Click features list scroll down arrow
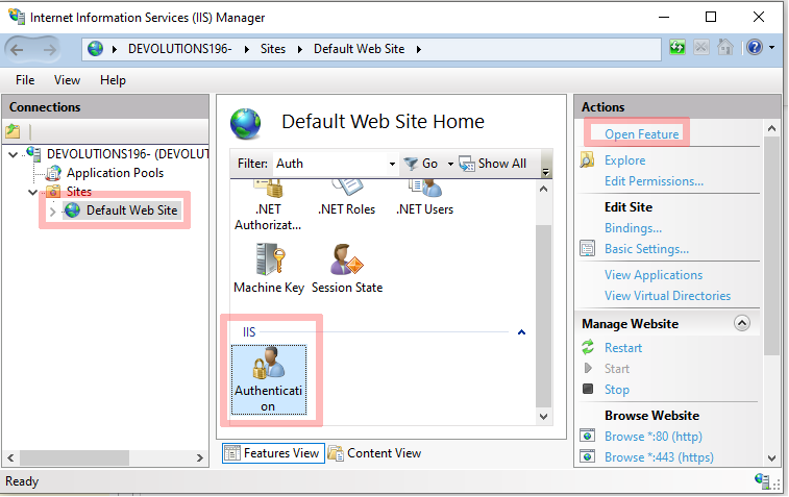789x497 pixels. coord(543,417)
